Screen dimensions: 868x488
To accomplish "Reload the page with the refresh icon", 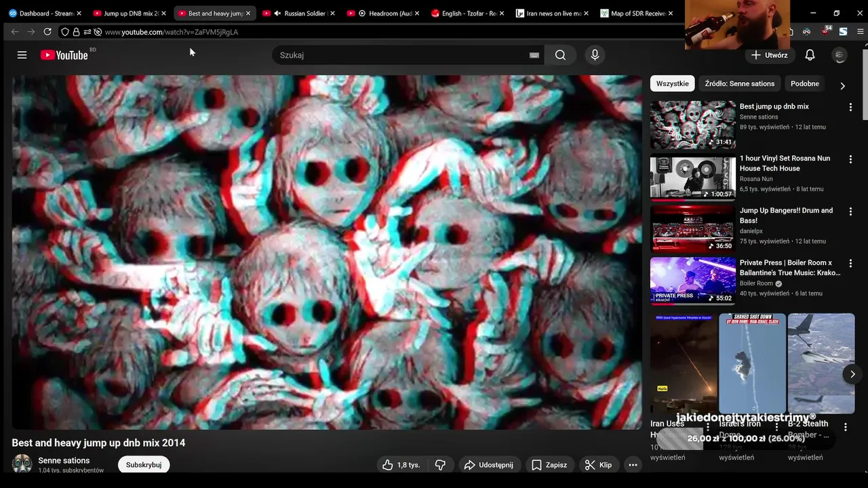I will (x=47, y=32).
